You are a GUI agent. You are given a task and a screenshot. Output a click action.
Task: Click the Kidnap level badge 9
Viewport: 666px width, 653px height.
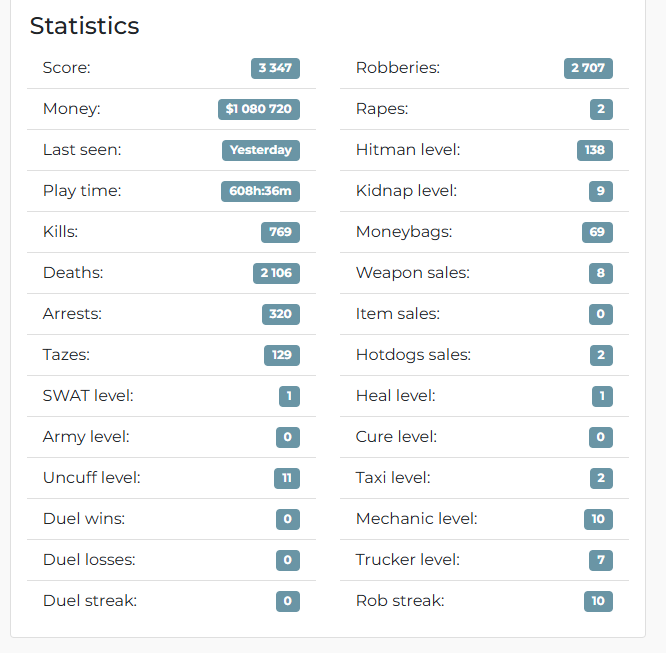pyautogui.click(x=601, y=191)
